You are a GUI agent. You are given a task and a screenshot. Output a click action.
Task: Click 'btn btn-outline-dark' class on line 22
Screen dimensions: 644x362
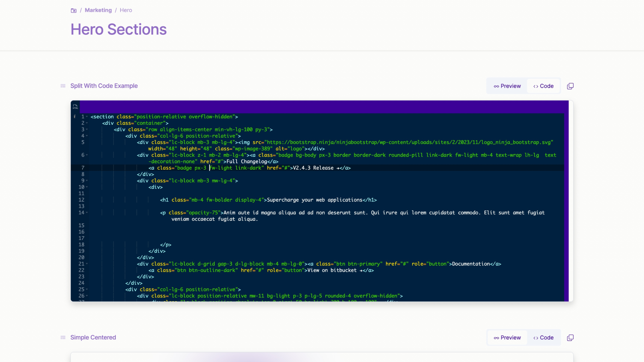[x=206, y=270]
